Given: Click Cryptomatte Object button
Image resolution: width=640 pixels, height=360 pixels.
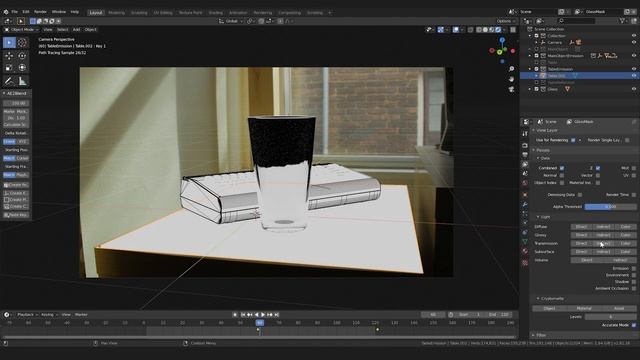Looking at the screenshot, I should pos(549,309).
